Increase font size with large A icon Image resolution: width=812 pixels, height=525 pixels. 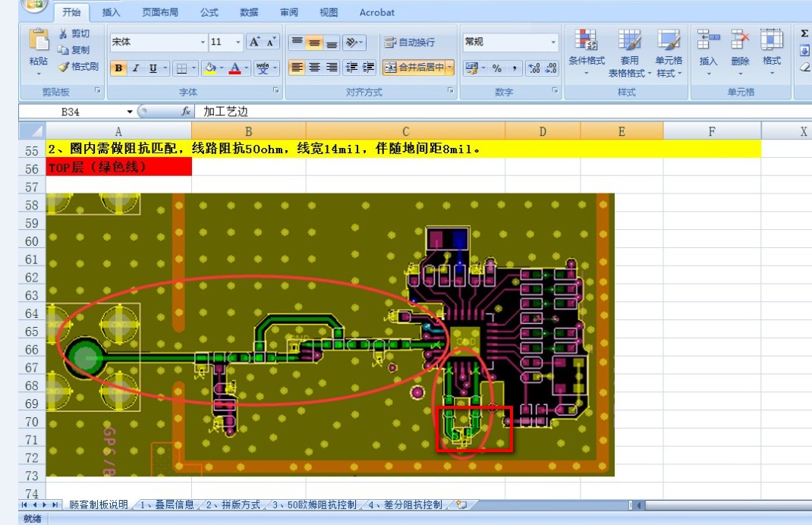pyautogui.click(x=254, y=42)
